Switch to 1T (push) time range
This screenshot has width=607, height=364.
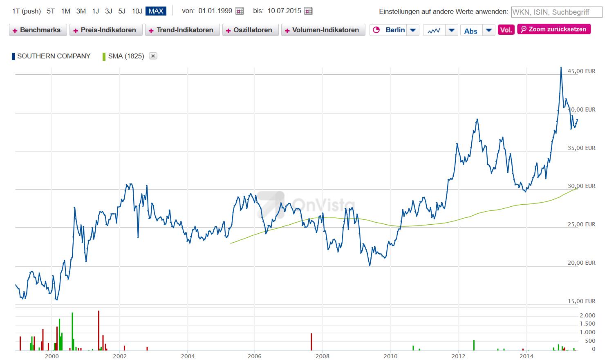click(x=27, y=11)
